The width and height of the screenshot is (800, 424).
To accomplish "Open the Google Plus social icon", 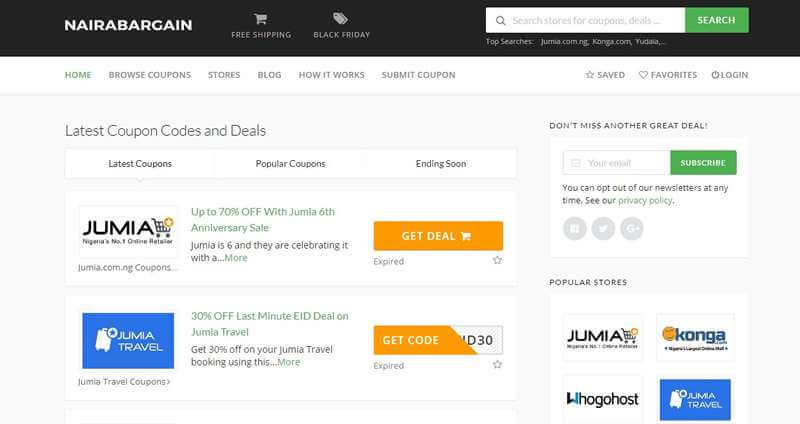I will tap(632, 228).
